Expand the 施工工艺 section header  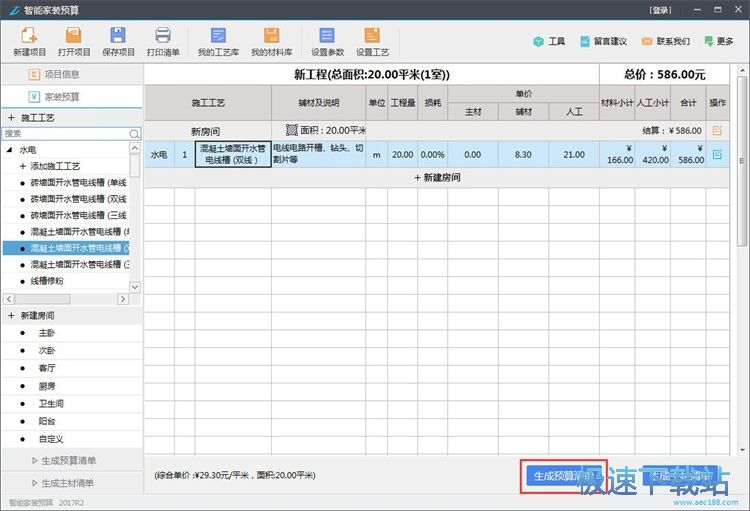click(72, 118)
